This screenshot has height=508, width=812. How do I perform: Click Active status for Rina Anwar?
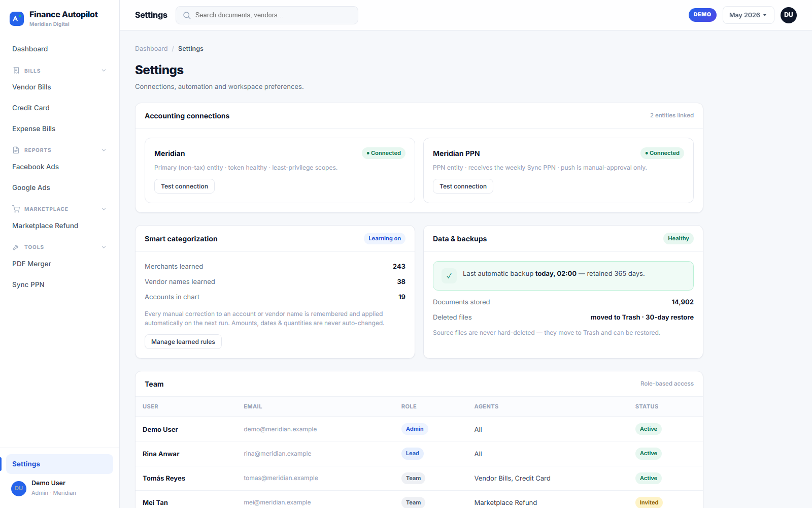pos(649,454)
